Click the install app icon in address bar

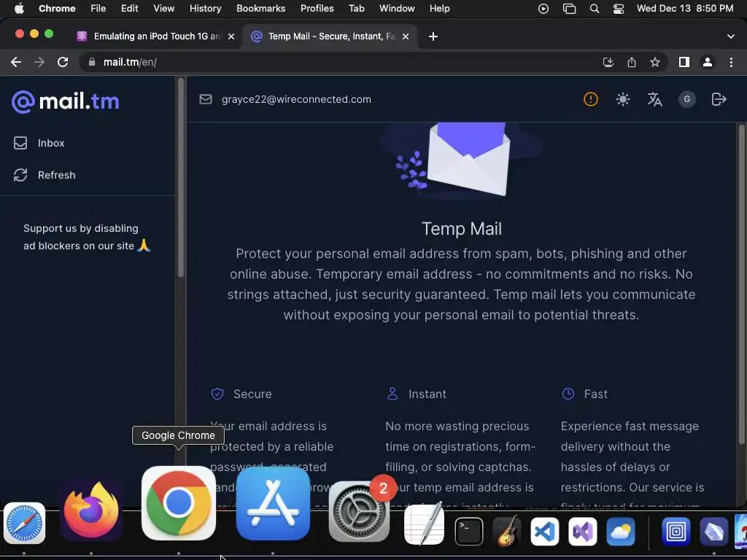[x=608, y=62]
